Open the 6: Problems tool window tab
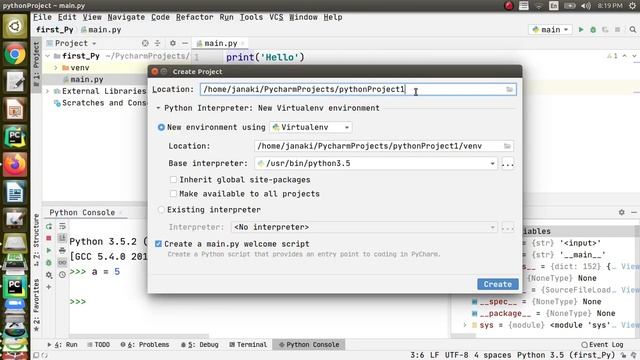The width and height of the screenshot is (640, 360). [145, 344]
